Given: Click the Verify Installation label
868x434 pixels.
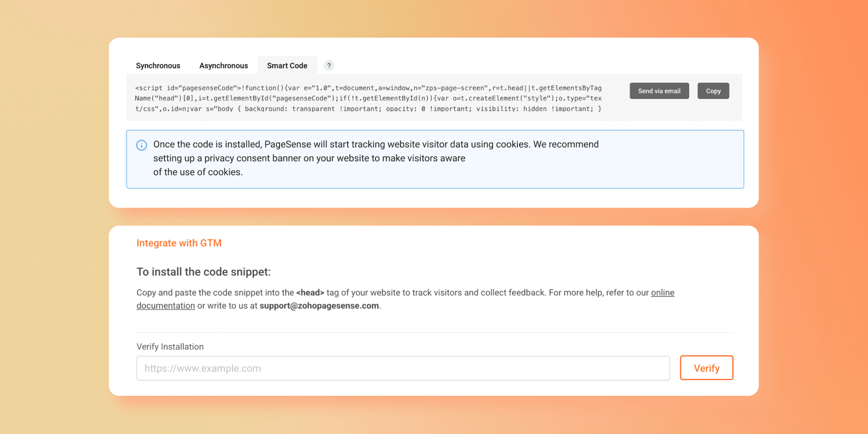Looking at the screenshot, I should click(170, 347).
